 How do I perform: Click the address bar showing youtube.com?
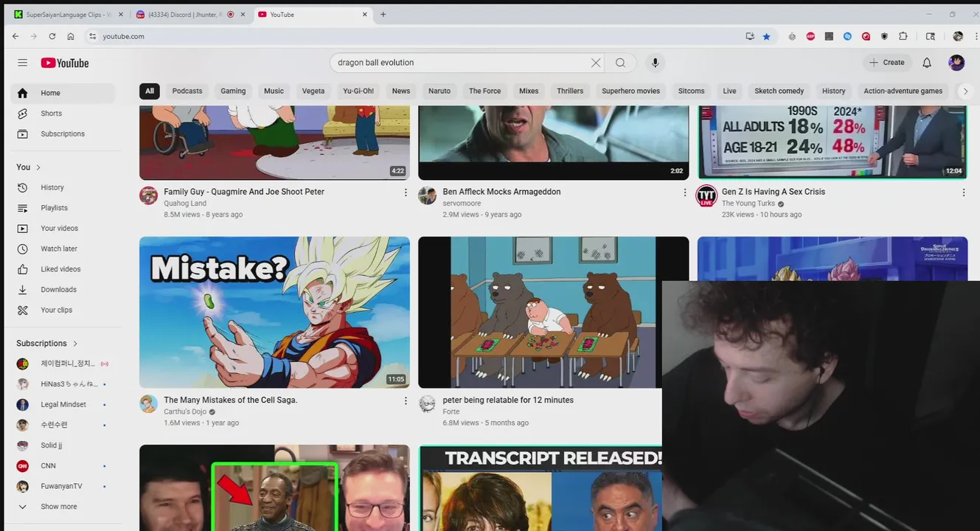(413, 36)
